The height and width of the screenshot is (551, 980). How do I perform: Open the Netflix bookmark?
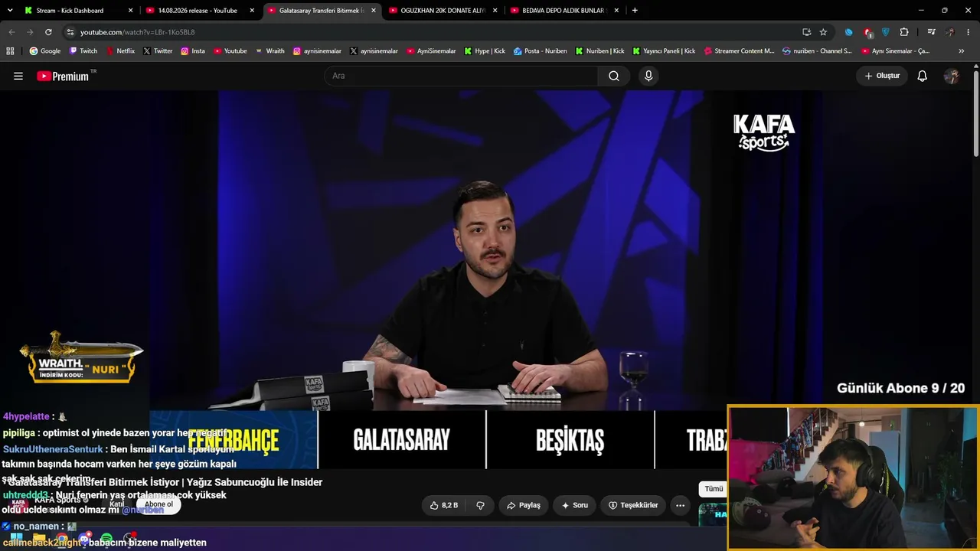click(119, 51)
